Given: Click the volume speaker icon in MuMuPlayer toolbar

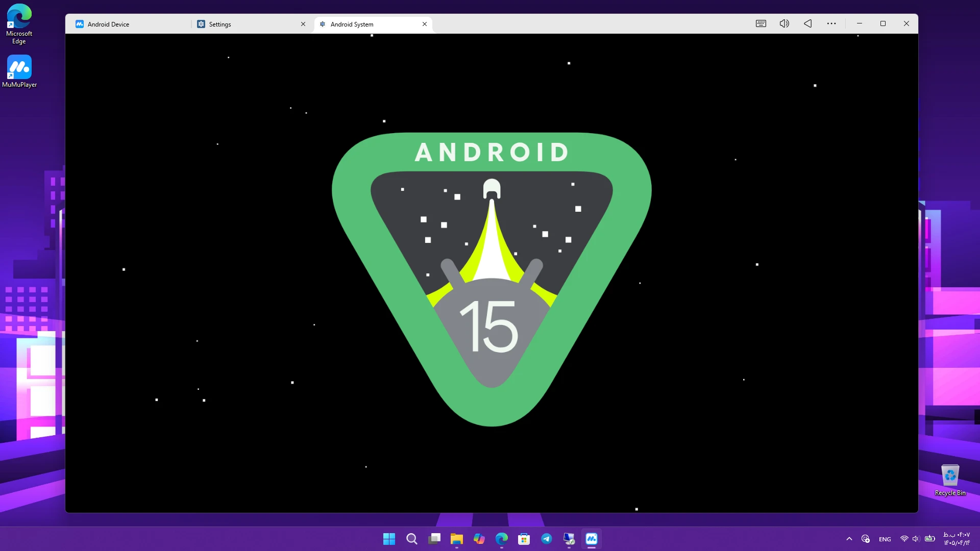Looking at the screenshot, I should click(785, 23).
